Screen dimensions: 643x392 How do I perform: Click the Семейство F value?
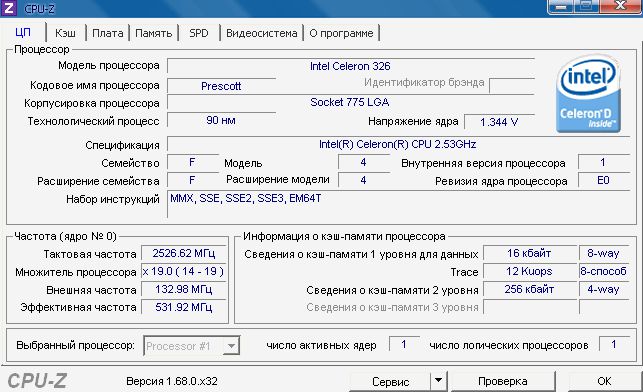(x=192, y=162)
